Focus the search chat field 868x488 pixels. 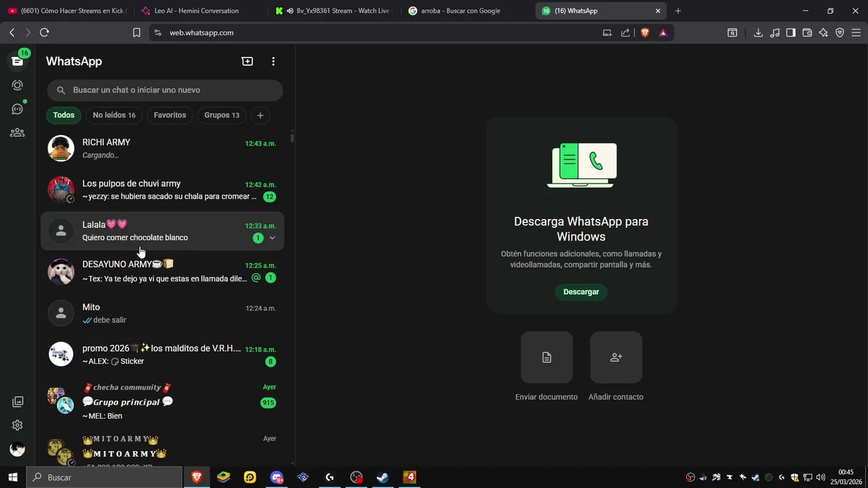pos(165,90)
